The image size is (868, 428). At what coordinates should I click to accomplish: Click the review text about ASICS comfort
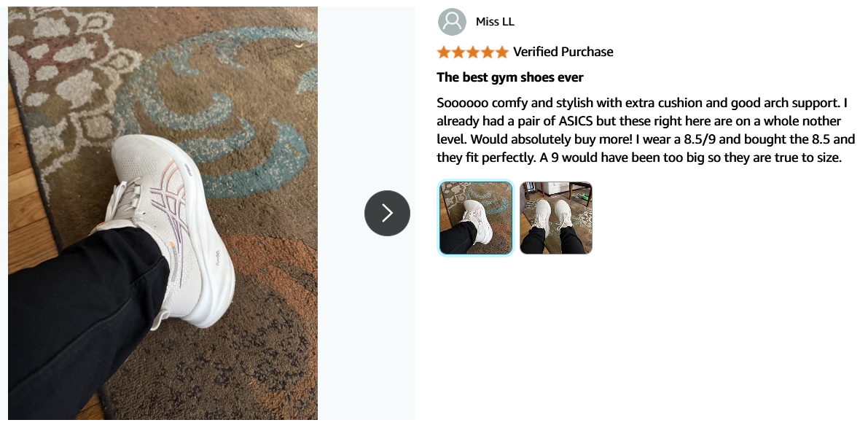[646, 130]
